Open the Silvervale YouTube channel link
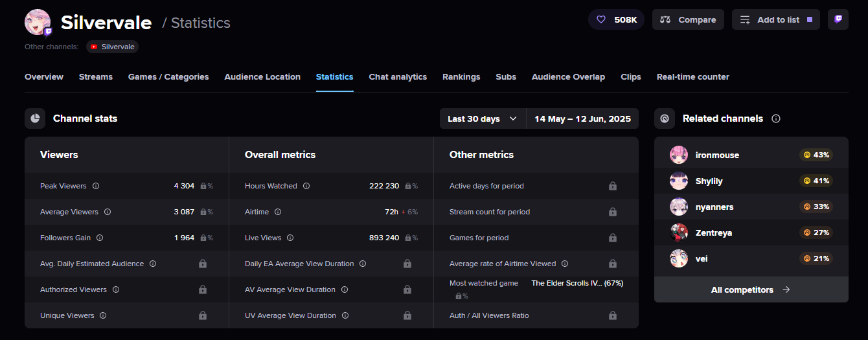868x340 pixels. (112, 47)
